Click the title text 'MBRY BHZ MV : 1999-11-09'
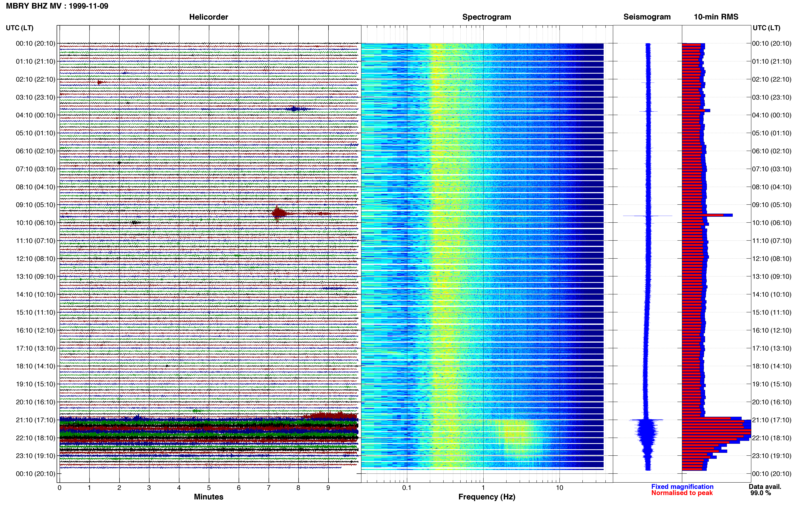This screenshot has height=508, width=812. coord(57,6)
